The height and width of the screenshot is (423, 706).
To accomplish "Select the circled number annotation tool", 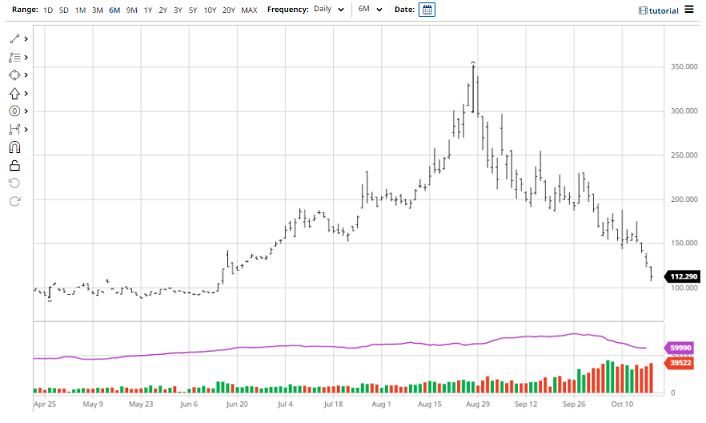I will 14,111.
